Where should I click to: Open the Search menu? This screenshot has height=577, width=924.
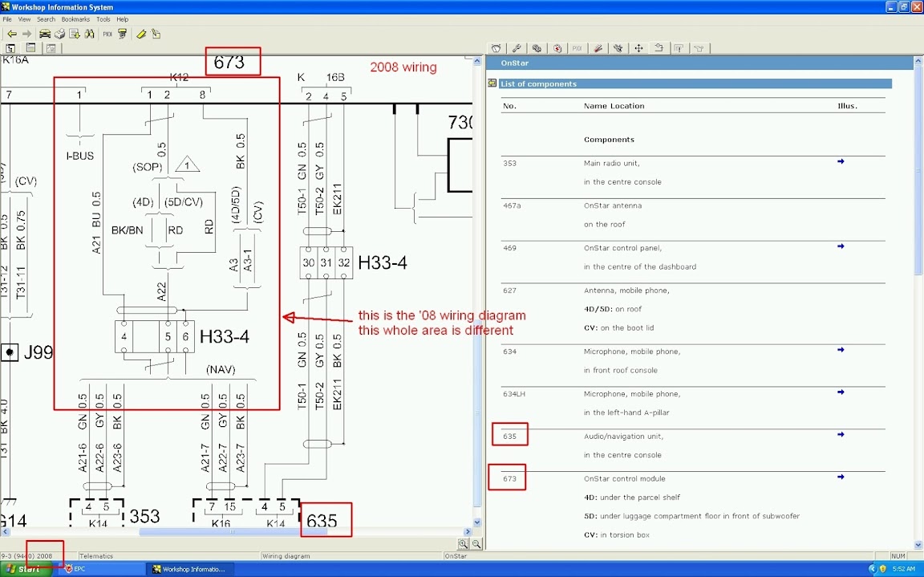point(46,19)
